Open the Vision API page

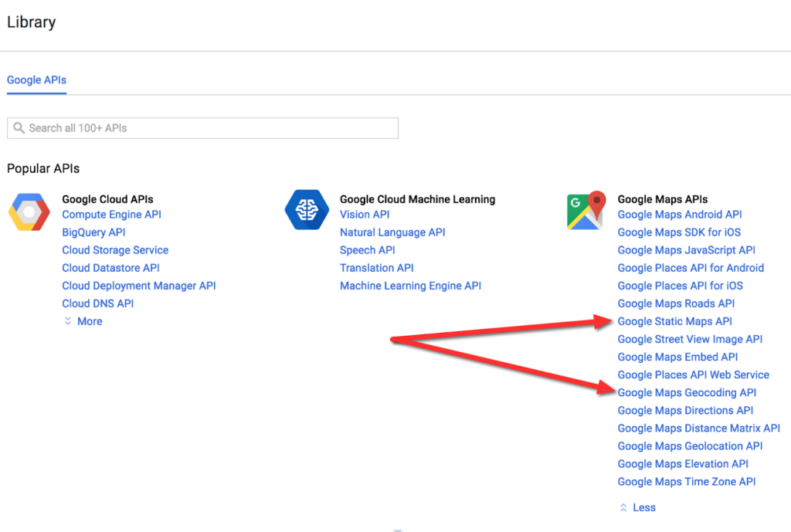pyautogui.click(x=365, y=215)
